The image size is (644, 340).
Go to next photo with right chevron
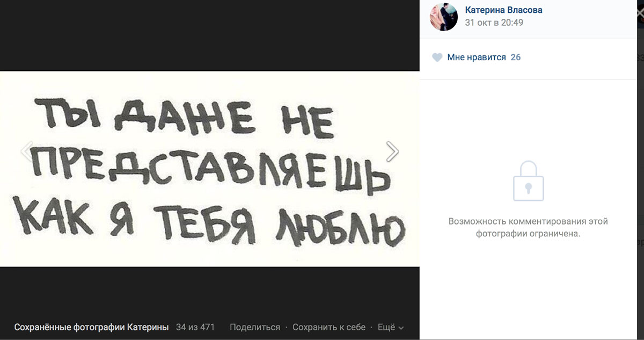(x=392, y=151)
